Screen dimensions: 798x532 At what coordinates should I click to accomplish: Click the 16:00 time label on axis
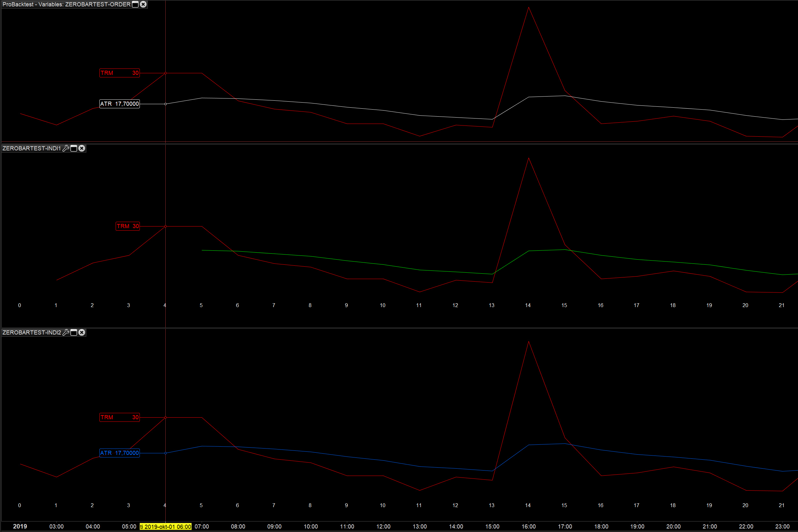click(528, 527)
